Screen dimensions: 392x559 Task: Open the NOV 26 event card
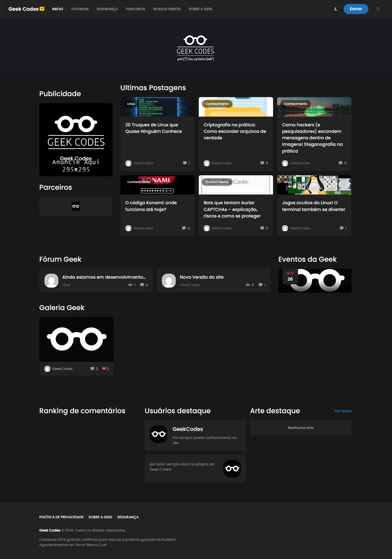click(315, 281)
